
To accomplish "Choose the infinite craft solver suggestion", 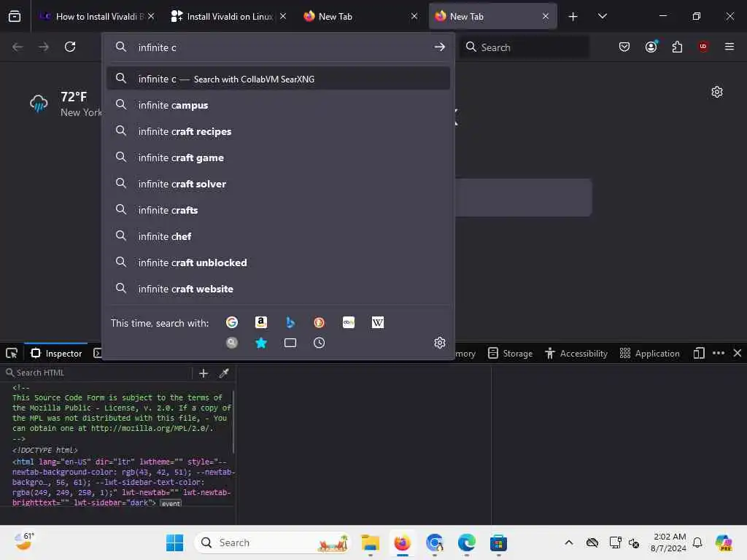I will point(278,184).
